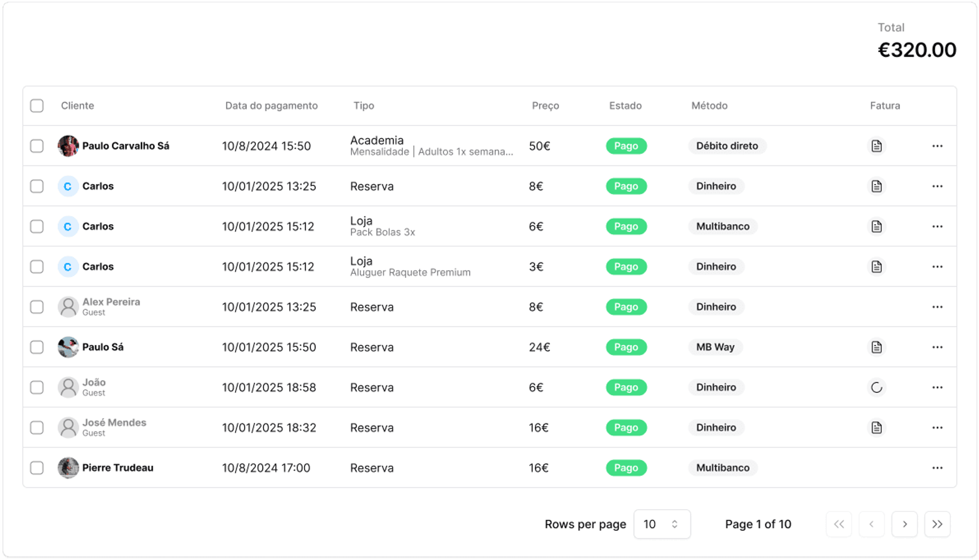
Task: Click Paulo Sá's avatar picture
Action: pos(68,347)
